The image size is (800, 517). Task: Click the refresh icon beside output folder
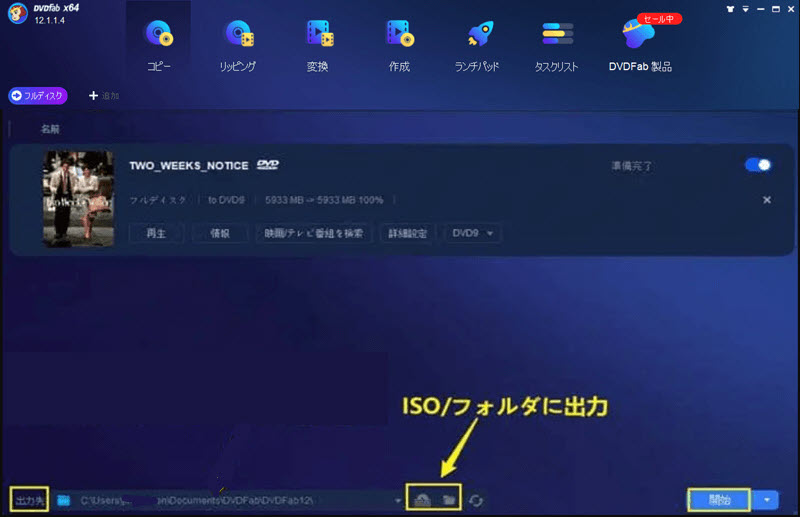tap(477, 498)
